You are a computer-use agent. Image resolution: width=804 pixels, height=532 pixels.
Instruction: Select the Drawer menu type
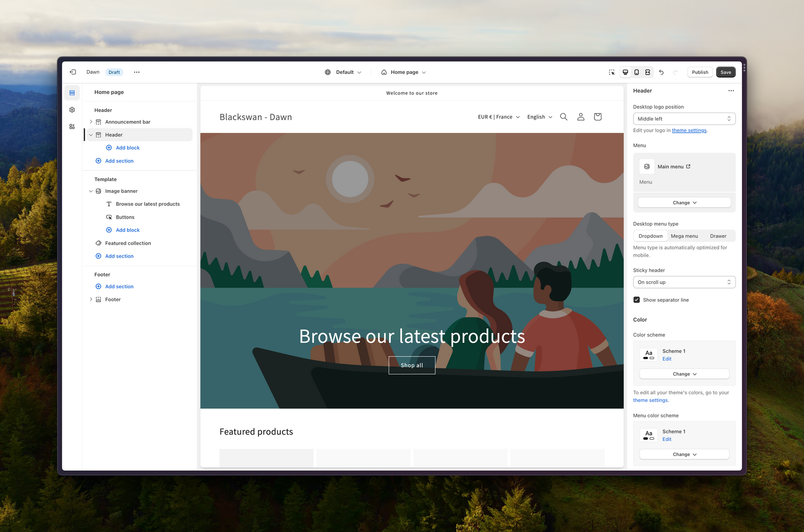(718, 236)
